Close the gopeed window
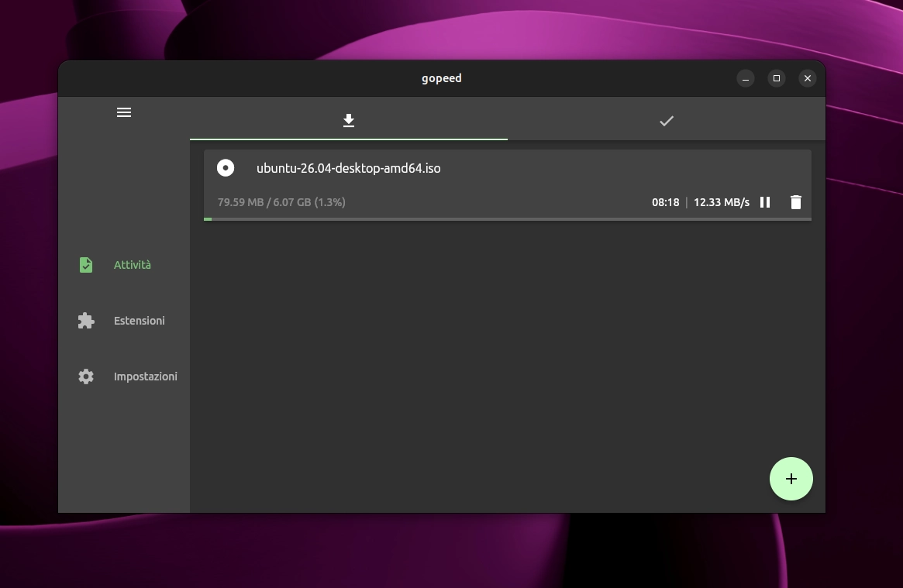 [x=808, y=78]
